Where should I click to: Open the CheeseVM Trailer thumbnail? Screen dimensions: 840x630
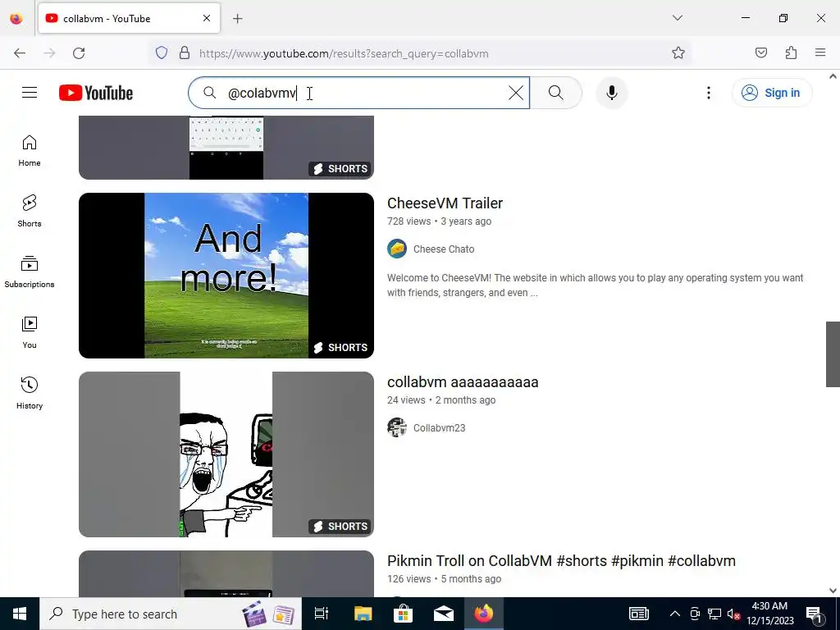click(x=226, y=276)
